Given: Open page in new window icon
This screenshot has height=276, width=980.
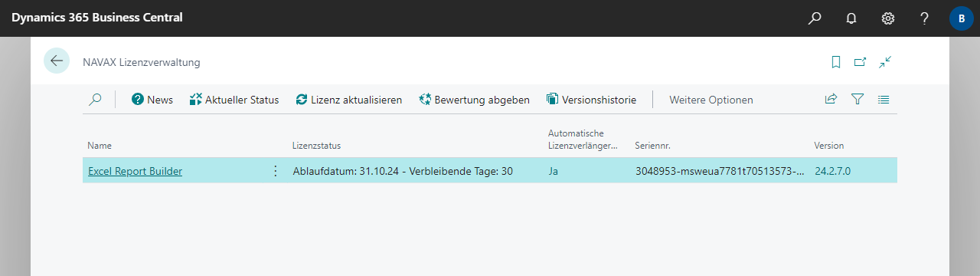Looking at the screenshot, I should point(861,61).
